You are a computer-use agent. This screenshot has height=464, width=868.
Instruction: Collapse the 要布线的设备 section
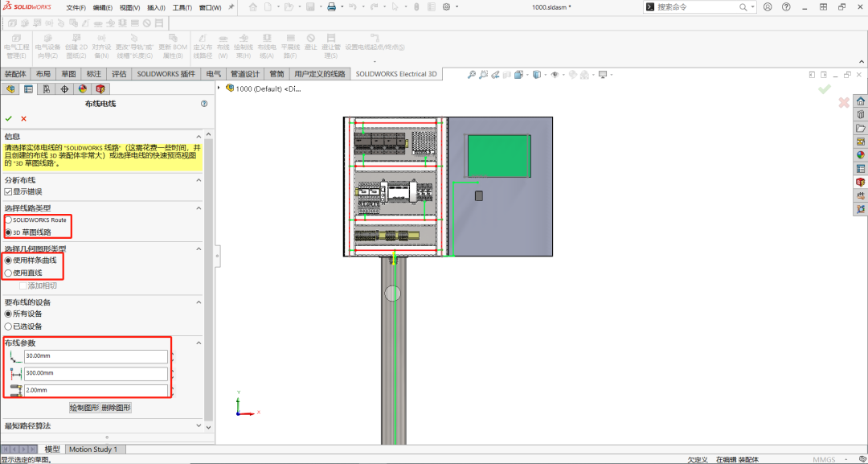tap(199, 302)
